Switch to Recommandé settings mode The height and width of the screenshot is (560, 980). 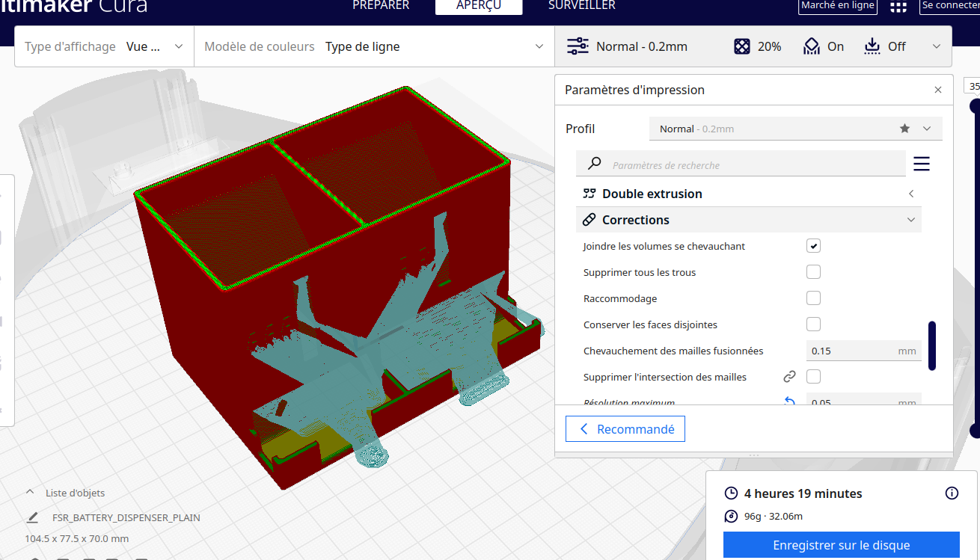point(625,429)
